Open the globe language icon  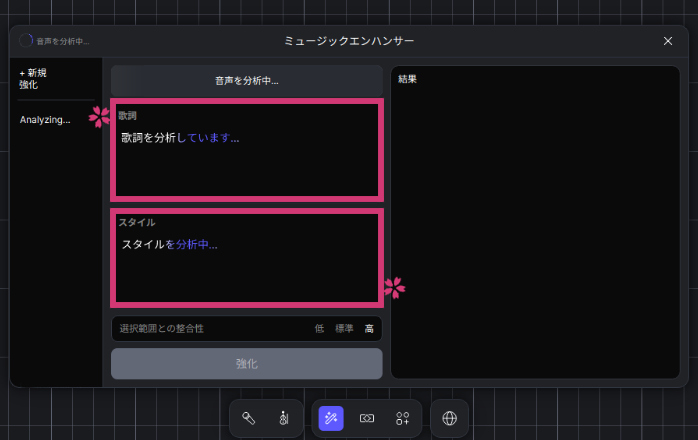(450, 418)
